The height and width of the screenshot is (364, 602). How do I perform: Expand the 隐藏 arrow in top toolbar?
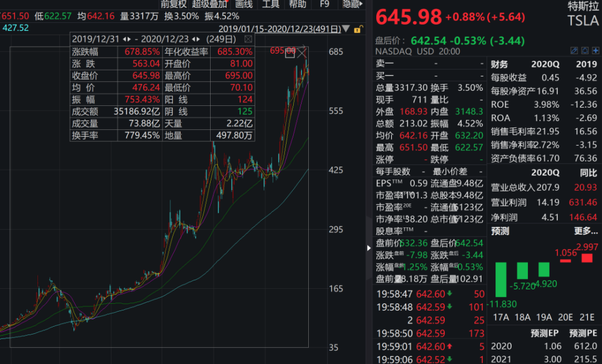tap(361, 4)
